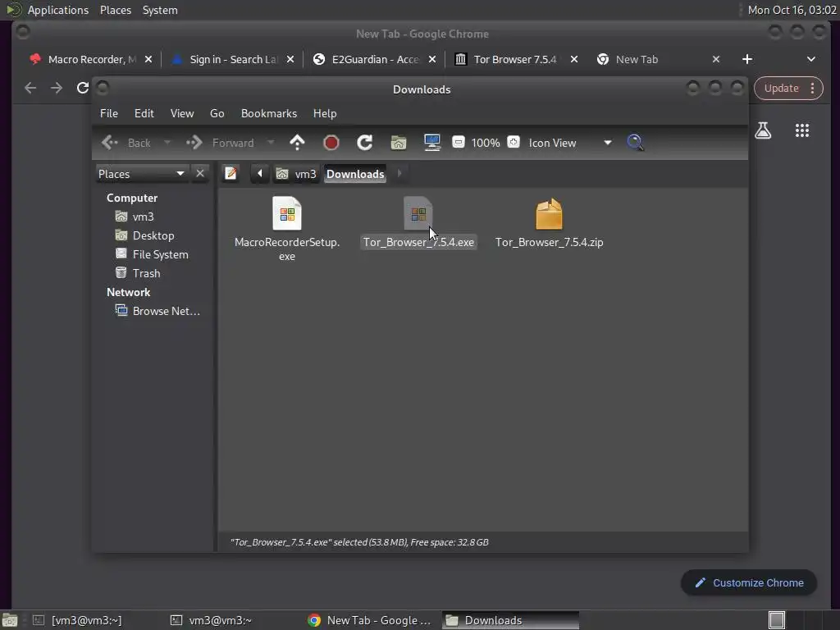This screenshot has height=630, width=840.
Task: Open the Forward history dropdown arrow
Action: 271,143
